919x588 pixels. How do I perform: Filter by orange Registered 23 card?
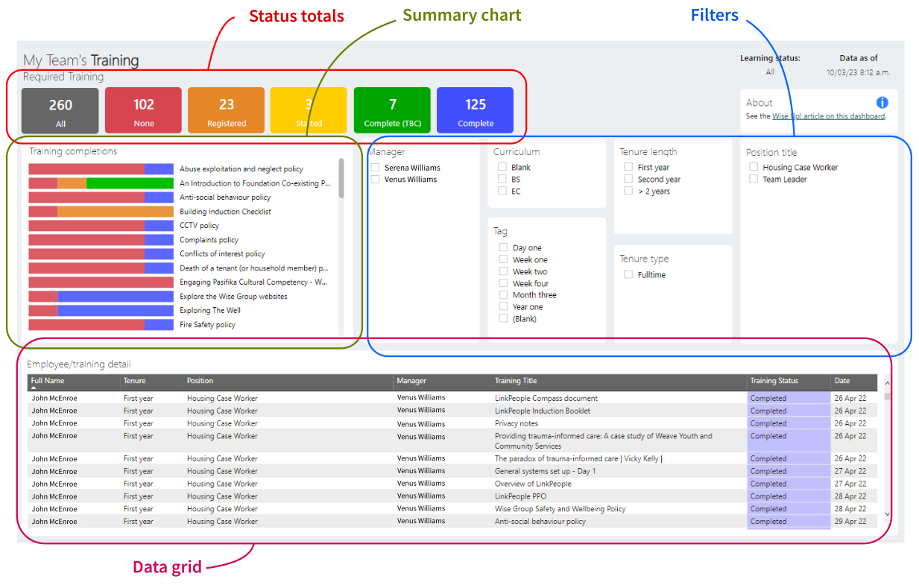(226, 110)
